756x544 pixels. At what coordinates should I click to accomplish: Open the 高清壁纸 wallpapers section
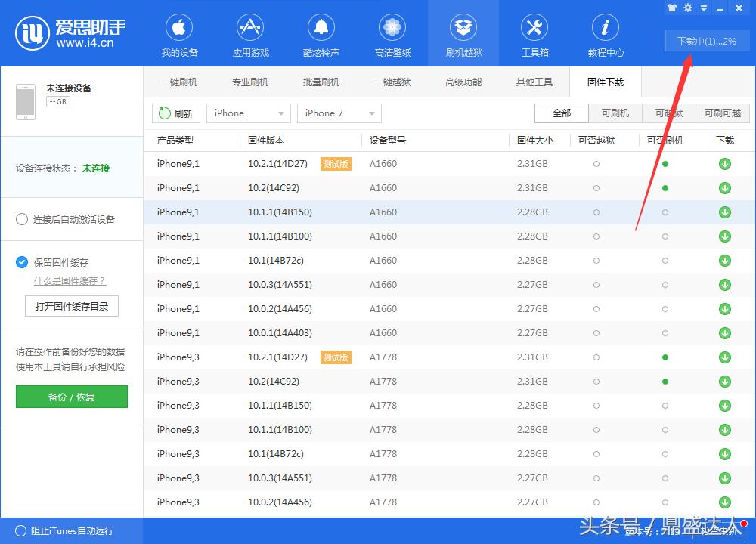392,33
